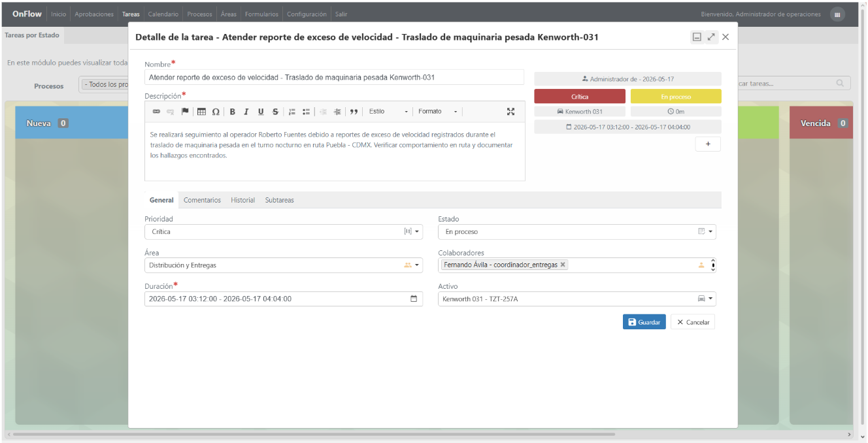The height and width of the screenshot is (443, 868).
Task: Maximize the description editor
Action: click(511, 112)
